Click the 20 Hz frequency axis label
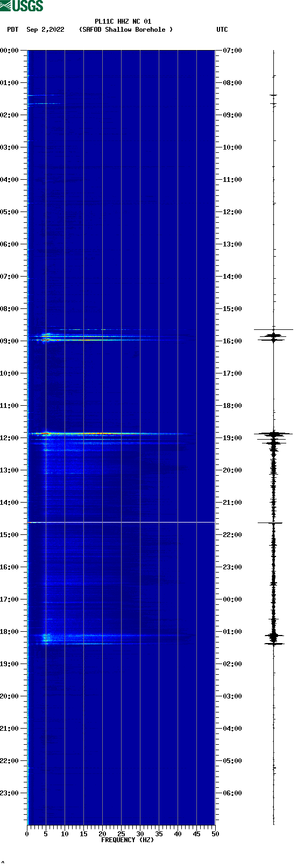Image resolution: width=297 pixels, height=868 pixels. 102,834
